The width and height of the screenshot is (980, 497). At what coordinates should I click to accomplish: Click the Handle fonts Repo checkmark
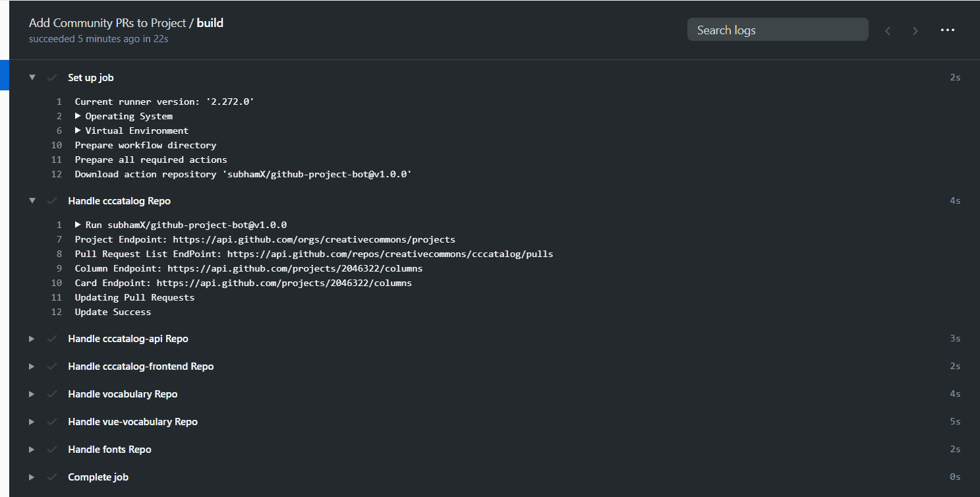(x=52, y=450)
